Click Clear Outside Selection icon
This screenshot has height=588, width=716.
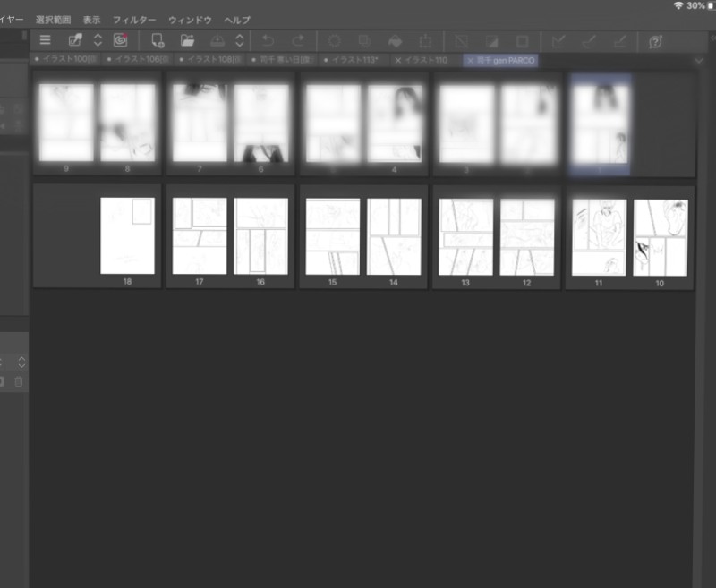coord(364,41)
